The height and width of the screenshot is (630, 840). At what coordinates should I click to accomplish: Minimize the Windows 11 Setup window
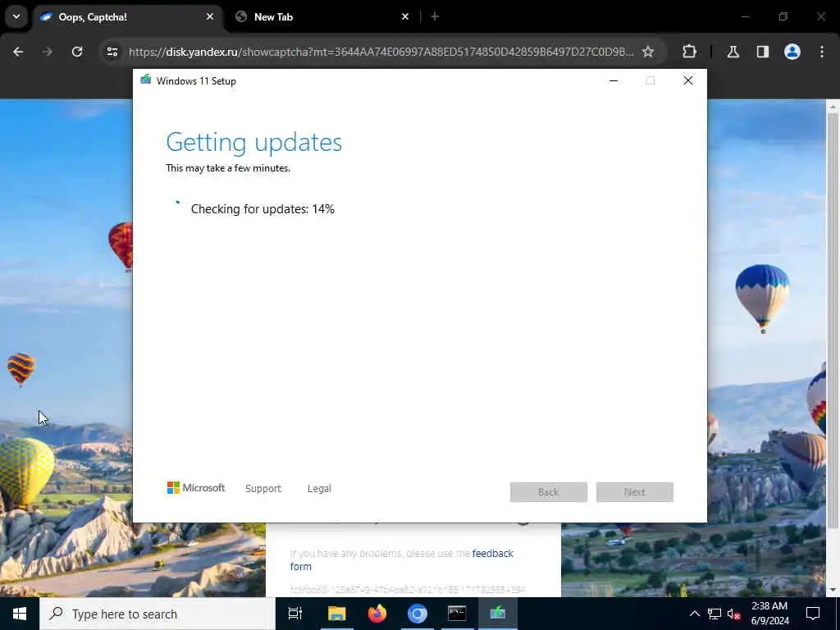point(614,81)
